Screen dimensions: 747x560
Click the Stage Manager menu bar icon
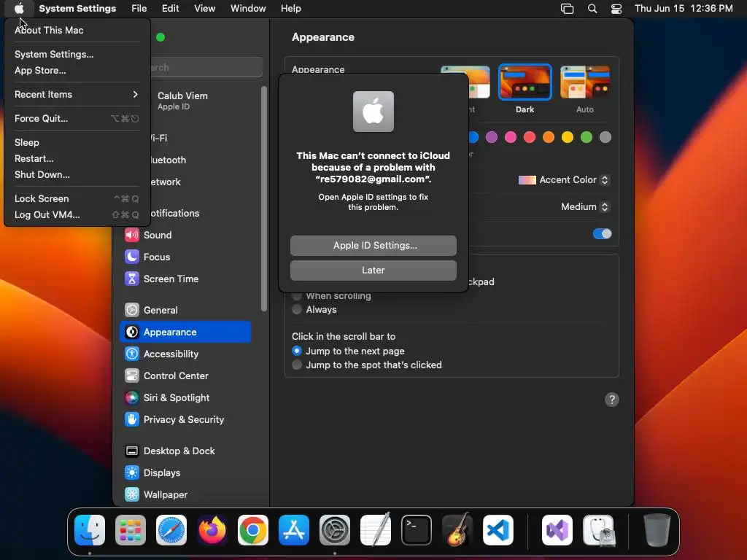(567, 9)
